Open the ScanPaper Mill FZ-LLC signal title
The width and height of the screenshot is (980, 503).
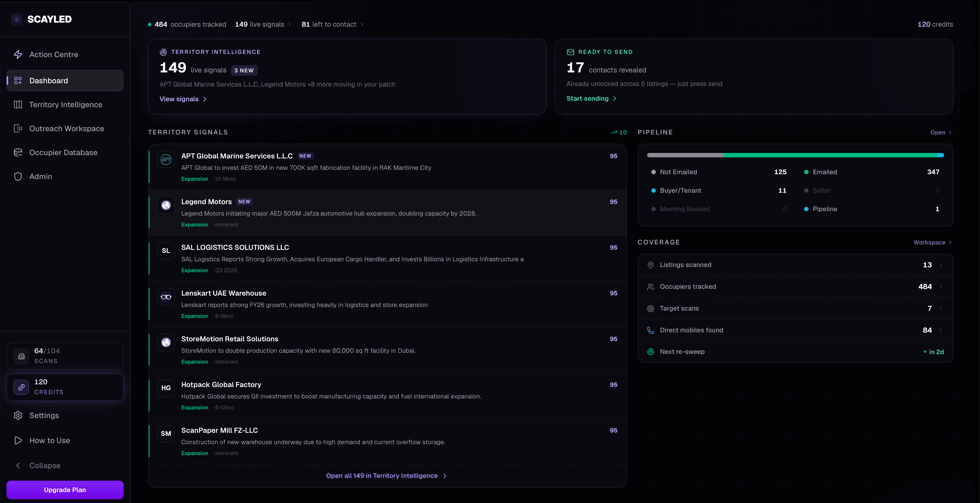(219, 430)
